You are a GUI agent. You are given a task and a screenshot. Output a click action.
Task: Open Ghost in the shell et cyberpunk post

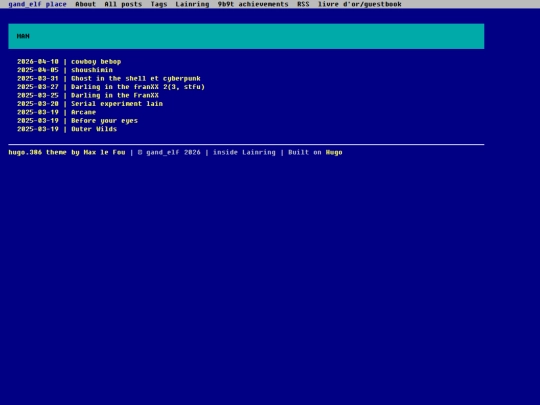tap(136, 79)
